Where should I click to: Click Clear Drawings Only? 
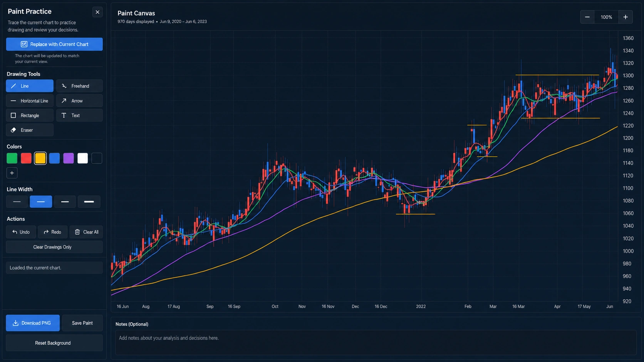pos(54,247)
